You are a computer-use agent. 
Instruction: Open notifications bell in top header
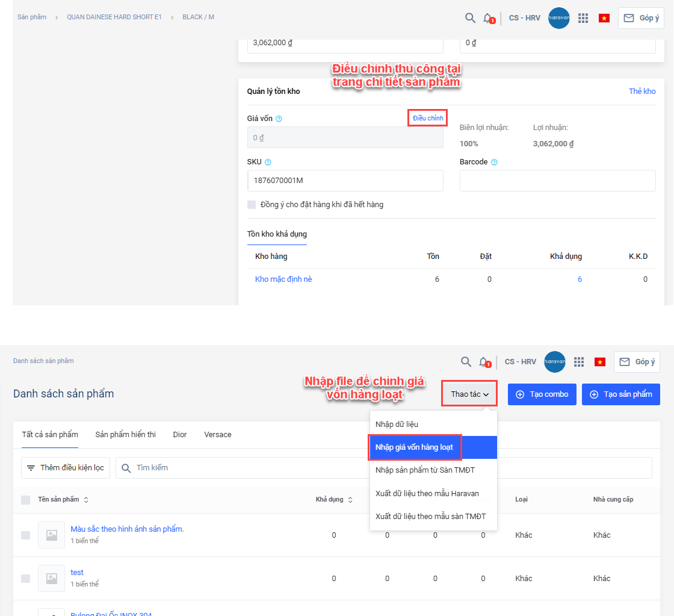pos(487,18)
